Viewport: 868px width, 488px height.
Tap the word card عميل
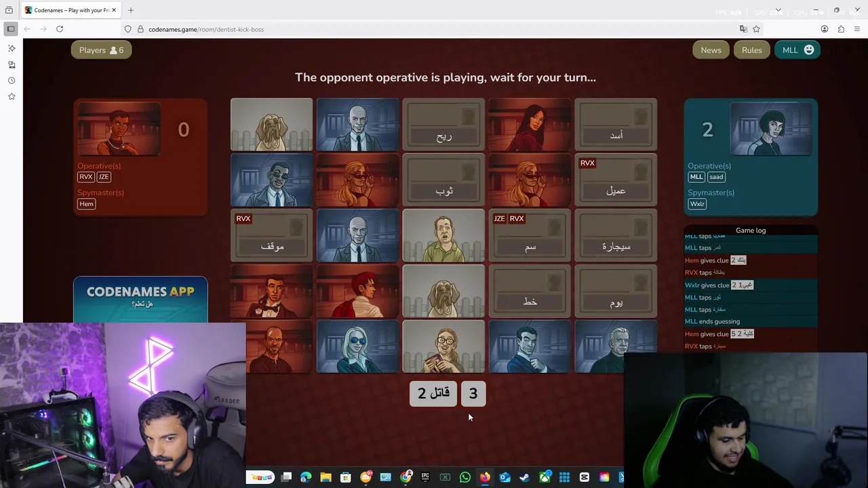616,180
